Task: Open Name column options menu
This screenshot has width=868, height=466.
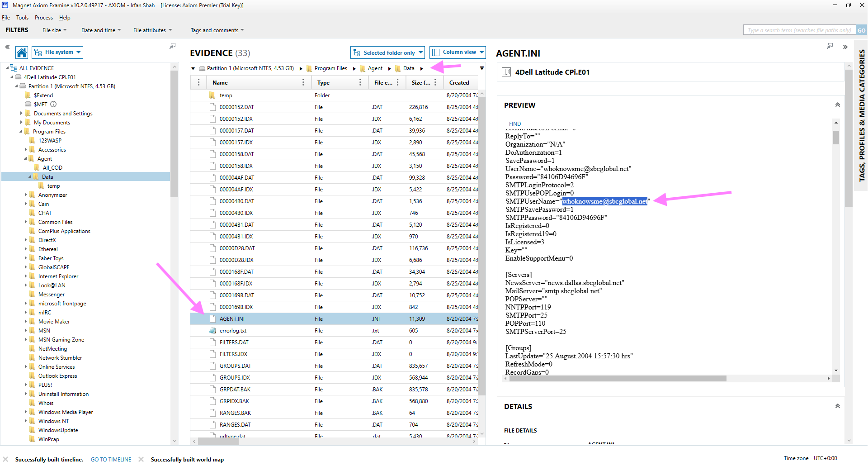Action: tap(303, 82)
